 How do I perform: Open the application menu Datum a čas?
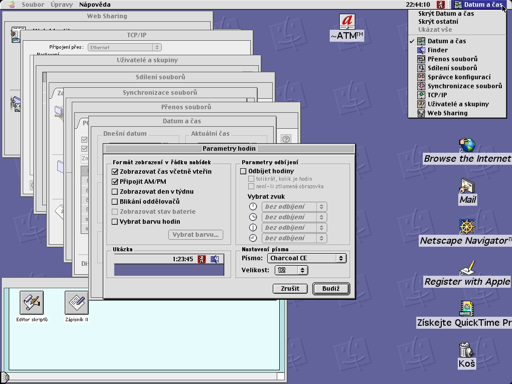[x=480, y=5]
